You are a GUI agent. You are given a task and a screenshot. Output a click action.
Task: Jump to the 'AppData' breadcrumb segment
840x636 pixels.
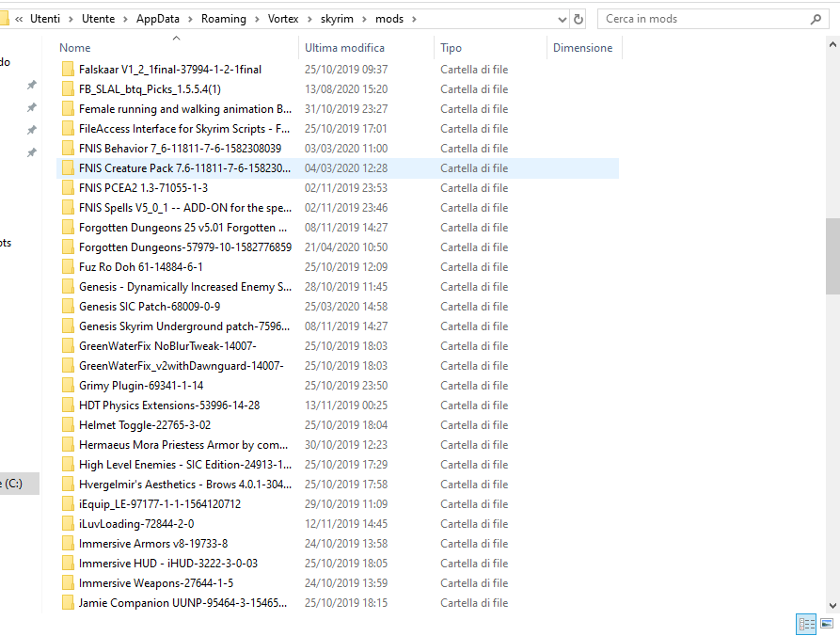click(157, 19)
